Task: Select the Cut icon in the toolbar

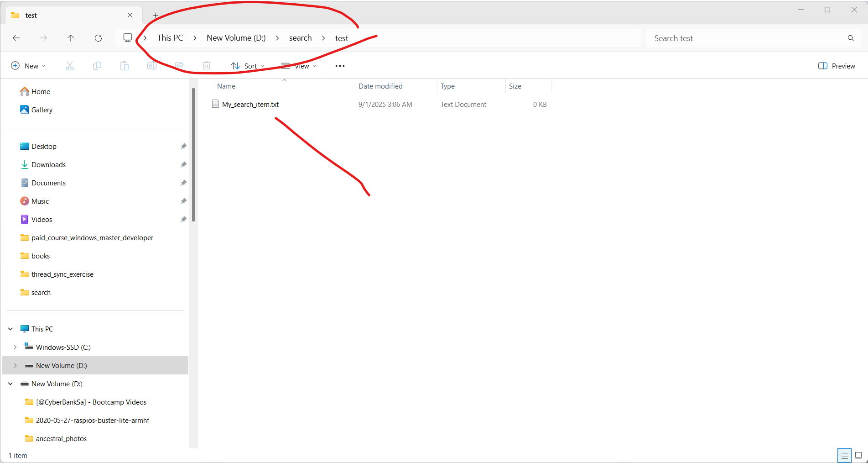Action: pyautogui.click(x=69, y=65)
